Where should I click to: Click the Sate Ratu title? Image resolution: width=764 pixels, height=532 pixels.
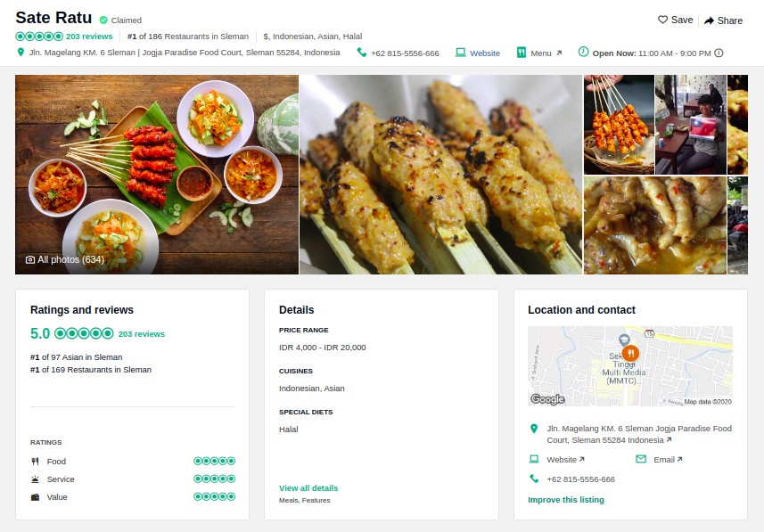click(53, 18)
